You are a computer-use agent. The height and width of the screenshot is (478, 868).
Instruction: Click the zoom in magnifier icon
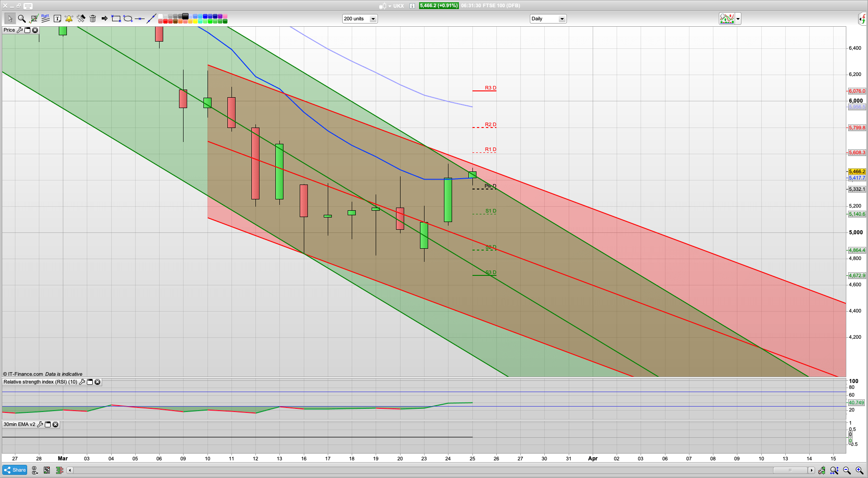(859, 470)
